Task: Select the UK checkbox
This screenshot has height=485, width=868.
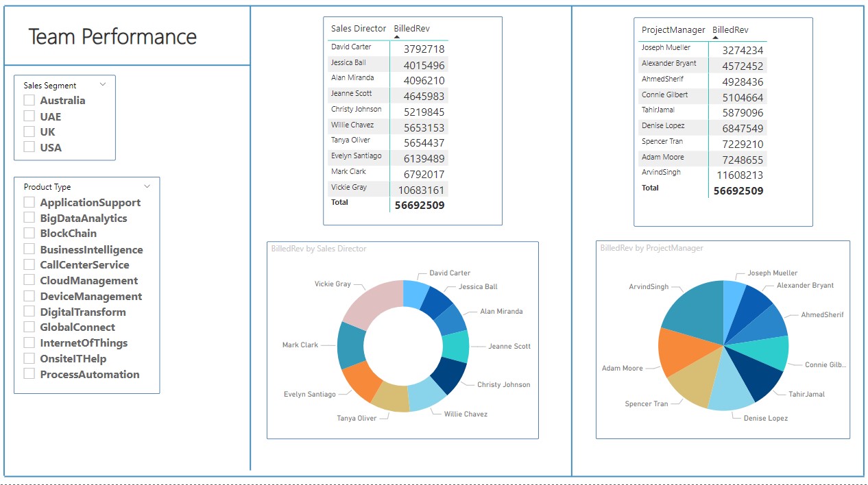Action: point(29,132)
